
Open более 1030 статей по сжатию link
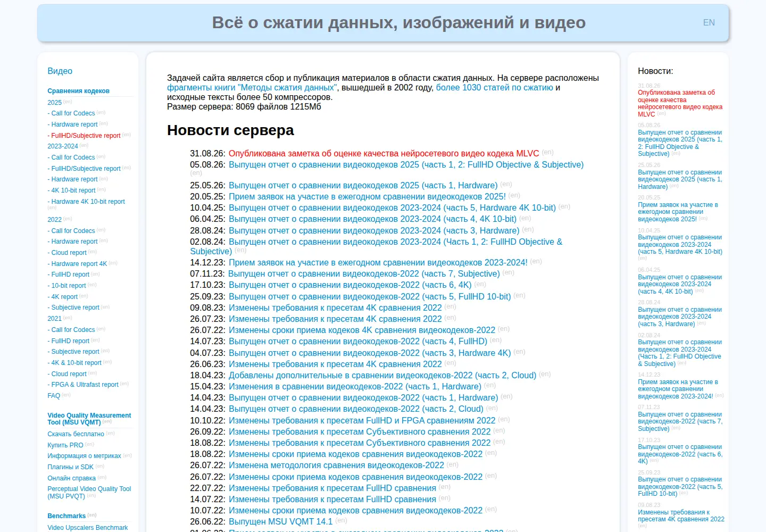495,88
